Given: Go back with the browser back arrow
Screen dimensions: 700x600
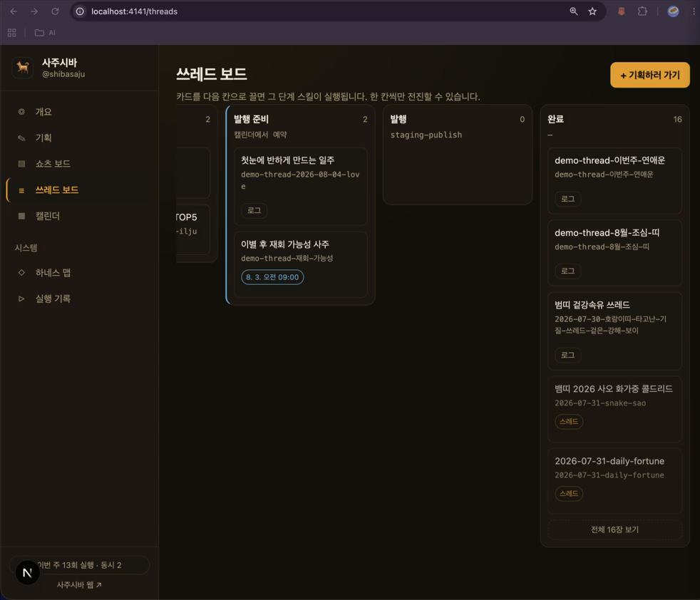Looking at the screenshot, I should 14,11.
